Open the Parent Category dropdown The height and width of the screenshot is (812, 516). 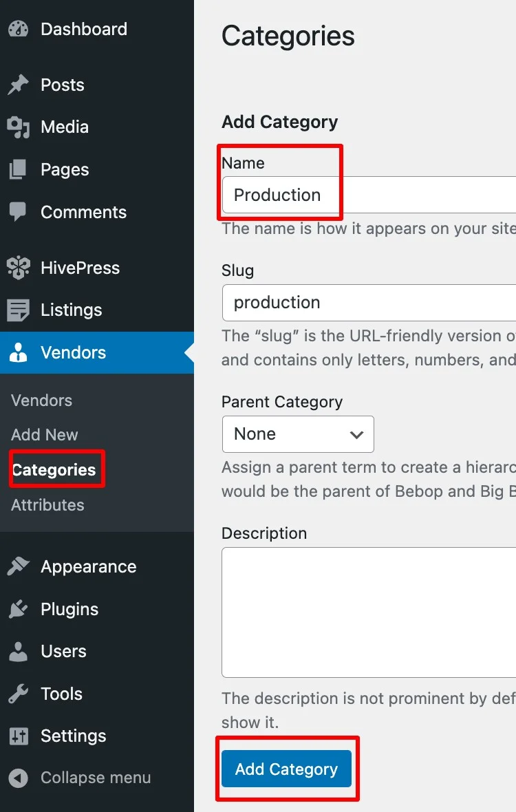298,434
